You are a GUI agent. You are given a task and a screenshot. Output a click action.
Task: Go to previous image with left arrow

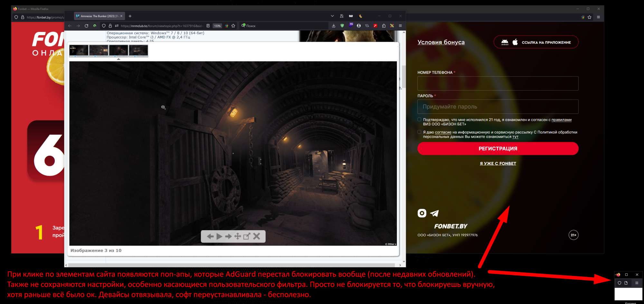[x=210, y=237]
